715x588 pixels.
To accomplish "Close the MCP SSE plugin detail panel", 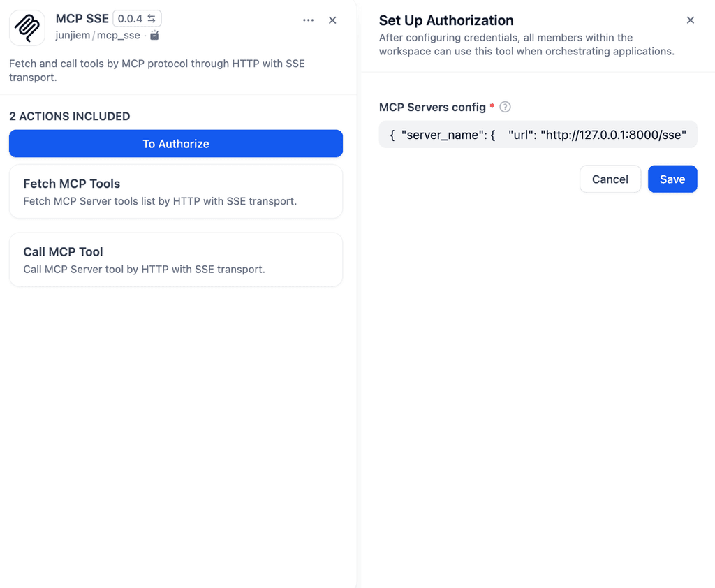I will [x=332, y=20].
